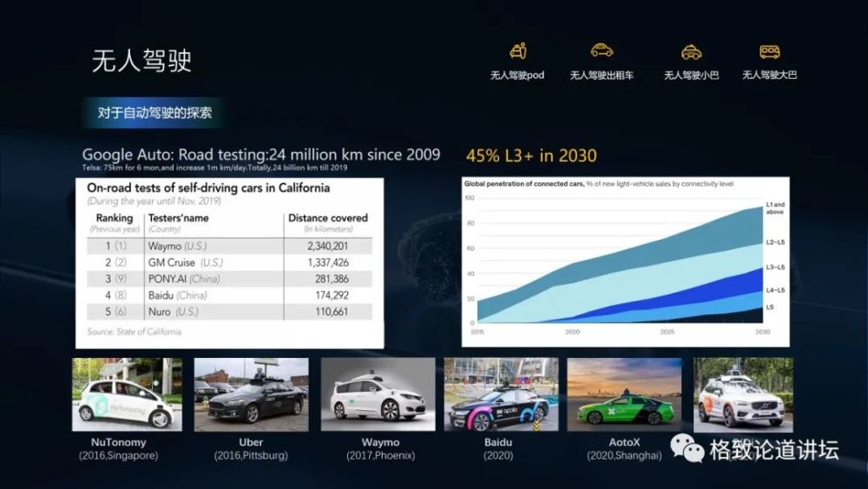Click the driverless pod icon
The image size is (868, 489).
click(x=518, y=51)
